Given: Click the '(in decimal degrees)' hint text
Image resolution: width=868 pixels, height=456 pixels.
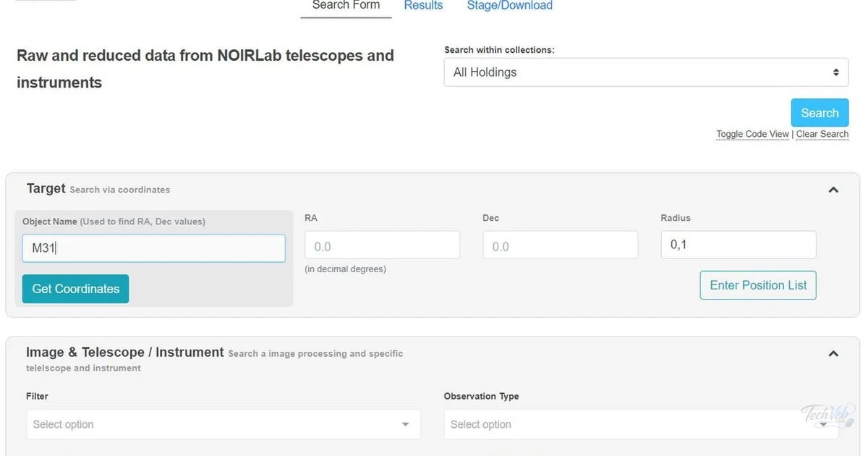Looking at the screenshot, I should pyautogui.click(x=345, y=269).
